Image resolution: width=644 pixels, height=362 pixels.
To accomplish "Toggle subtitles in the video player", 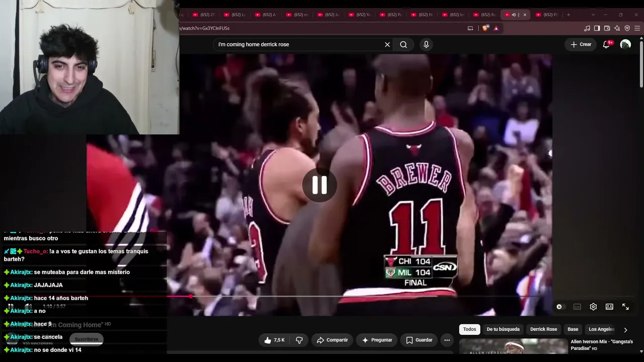I will 577,307.
